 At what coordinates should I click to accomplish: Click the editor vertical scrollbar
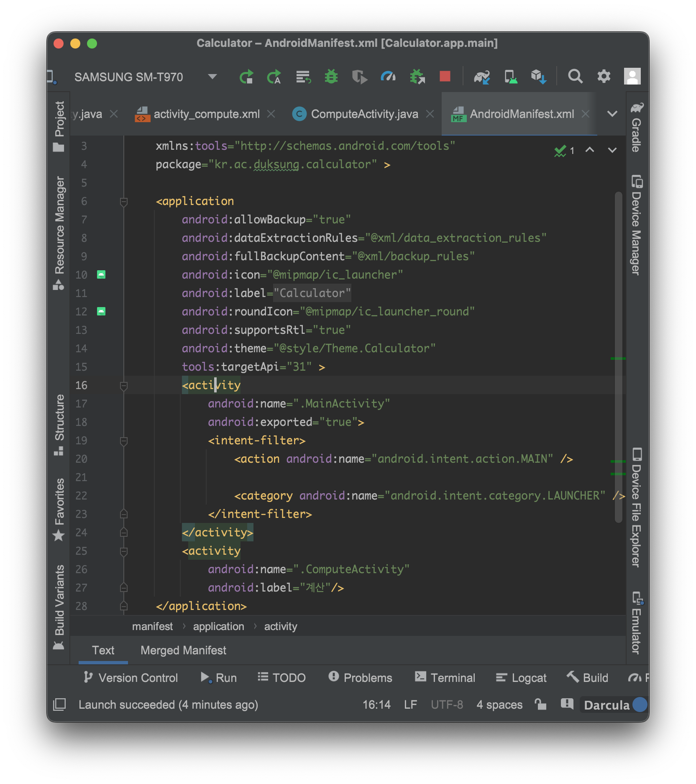(x=619, y=357)
